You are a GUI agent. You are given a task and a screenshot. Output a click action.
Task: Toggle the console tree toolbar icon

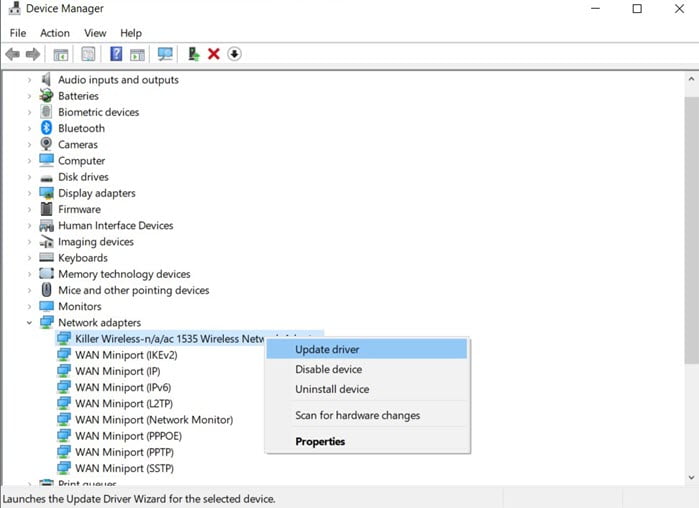pyautogui.click(x=61, y=54)
